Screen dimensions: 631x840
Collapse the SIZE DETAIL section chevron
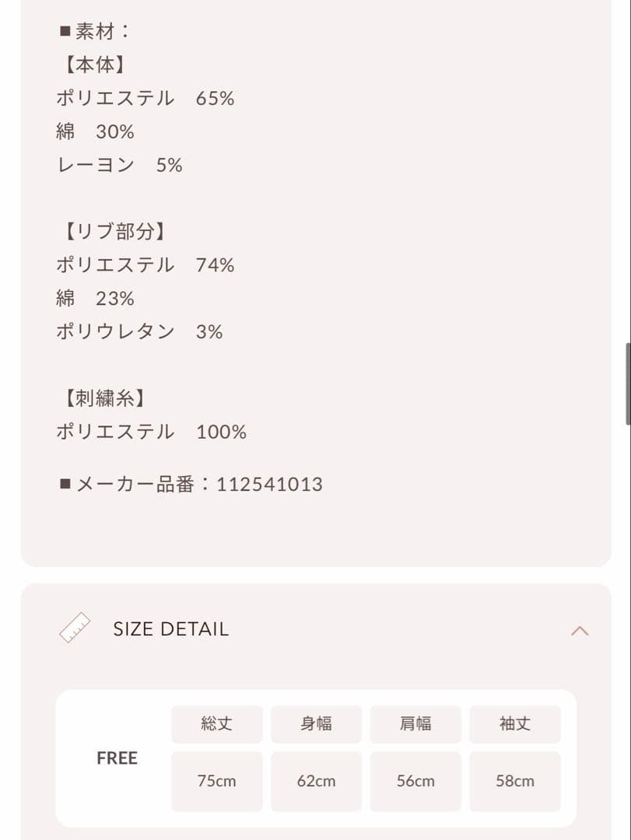[579, 630]
